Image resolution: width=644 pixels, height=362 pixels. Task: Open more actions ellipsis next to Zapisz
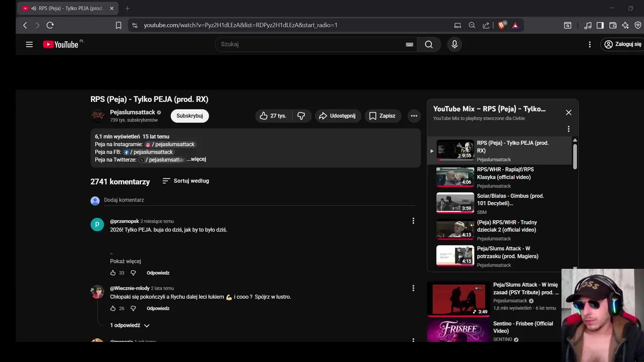pos(414,116)
